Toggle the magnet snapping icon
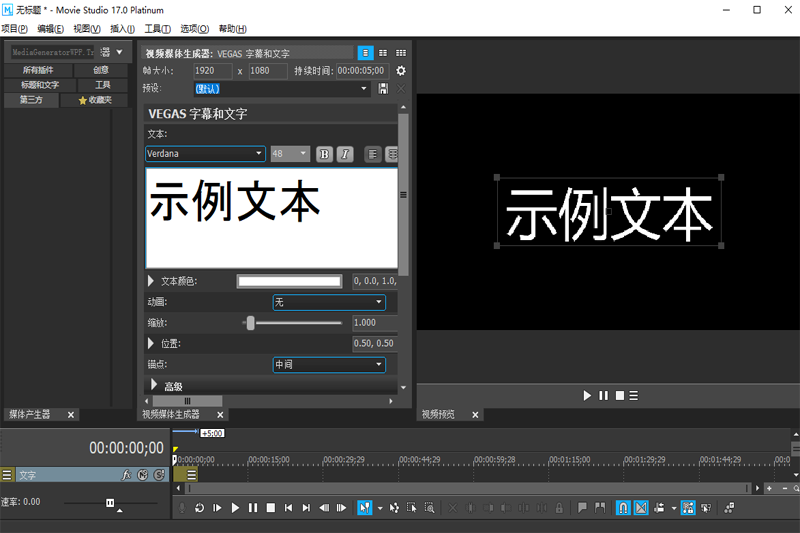 click(x=623, y=508)
